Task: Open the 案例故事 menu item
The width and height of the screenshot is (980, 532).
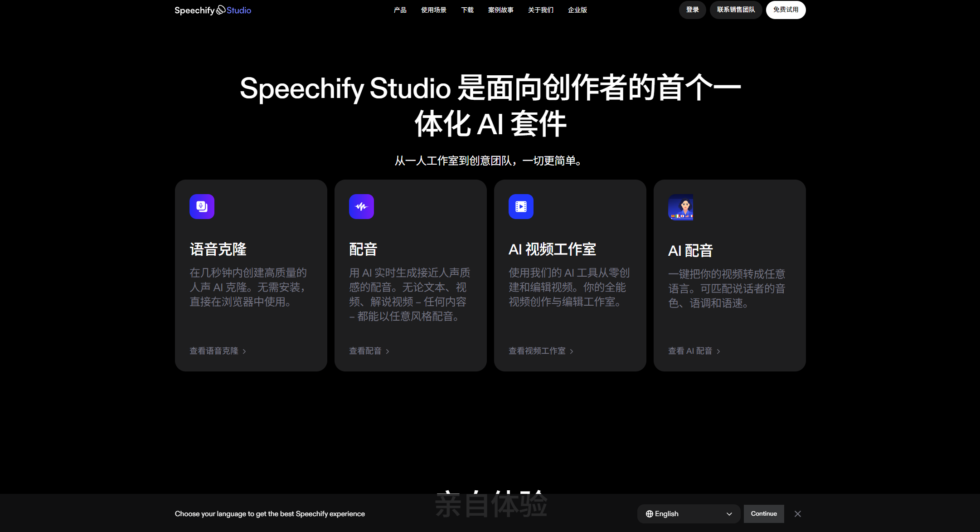Action: pyautogui.click(x=500, y=10)
